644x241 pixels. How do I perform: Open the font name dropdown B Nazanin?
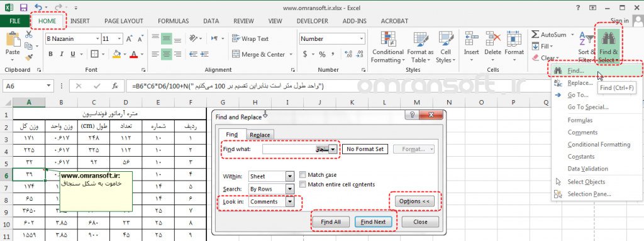click(97, 38)
